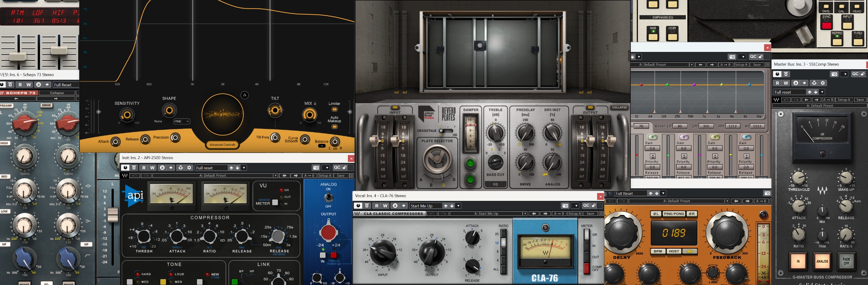This screenshot has height=285, width=868.
Task: Open the gear settings icon in API-2500 toolbar
Action: (189, 168)
